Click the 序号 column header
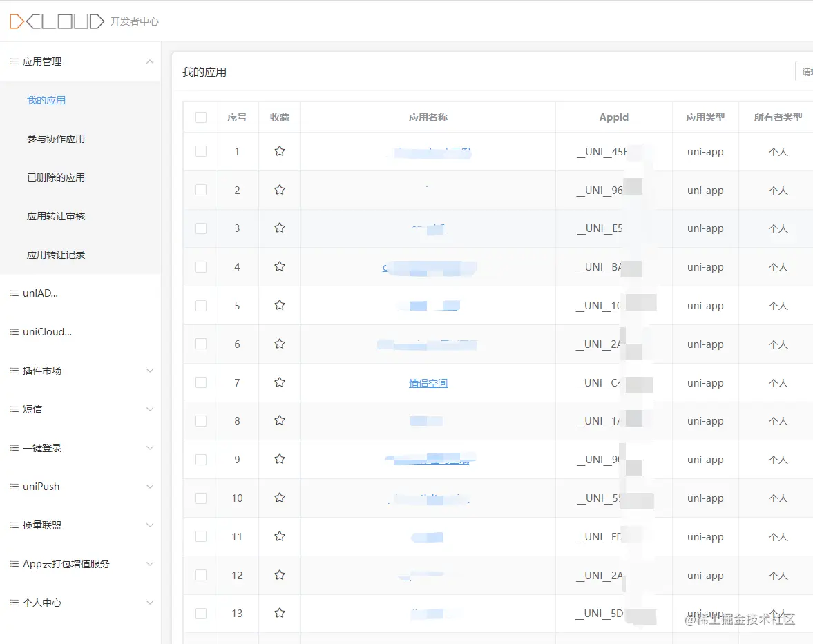Viewport: 813px width, 644px height. click(x=237, y=117)
